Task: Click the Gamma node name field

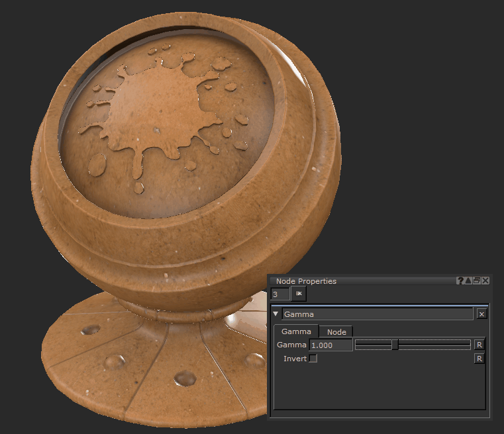Action: pos(377,314)
